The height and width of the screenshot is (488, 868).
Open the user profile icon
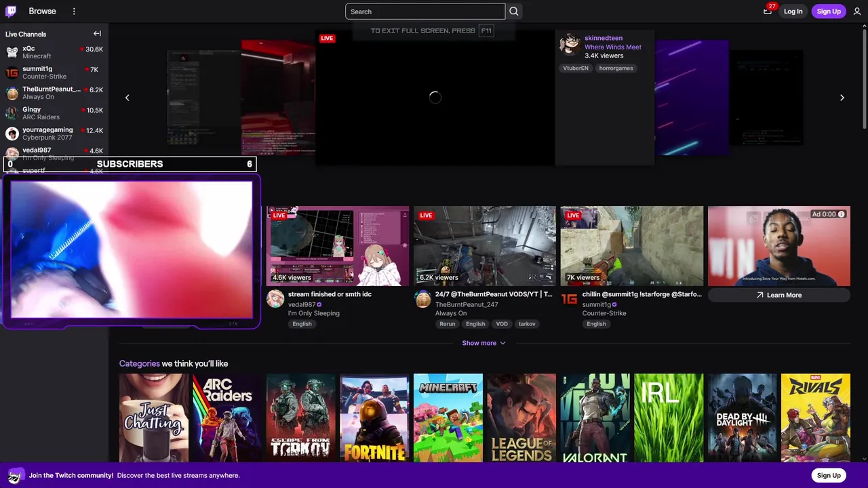pos(857,12)
